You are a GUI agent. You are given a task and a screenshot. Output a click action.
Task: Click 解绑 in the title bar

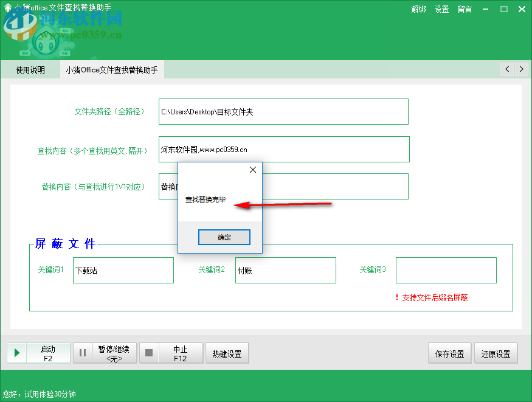click(x=418, y=9)
